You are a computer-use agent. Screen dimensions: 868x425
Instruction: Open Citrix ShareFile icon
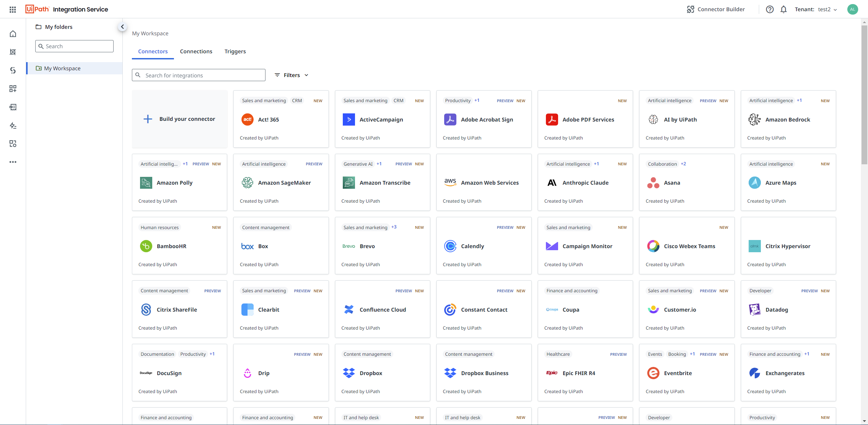point(146,310)
